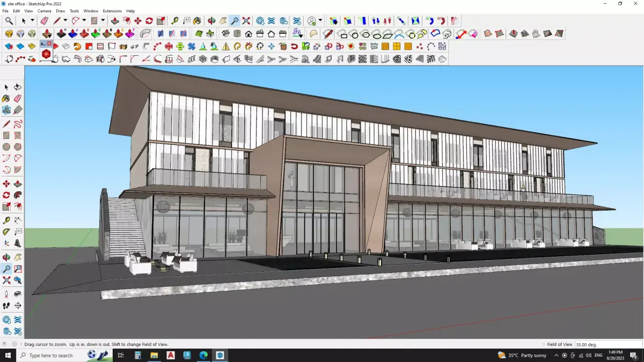This screenshot has width=644, height=362.
Task: Open the Window menu
Action: pyautogui.click(x=91, y=11)
